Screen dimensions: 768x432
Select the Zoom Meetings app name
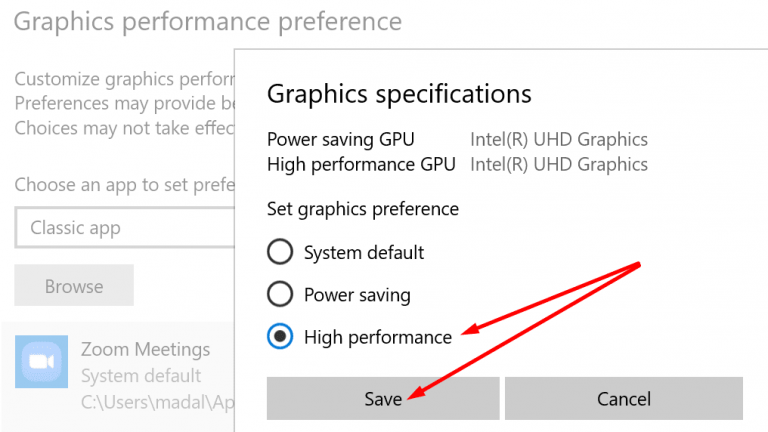point(145,349)
